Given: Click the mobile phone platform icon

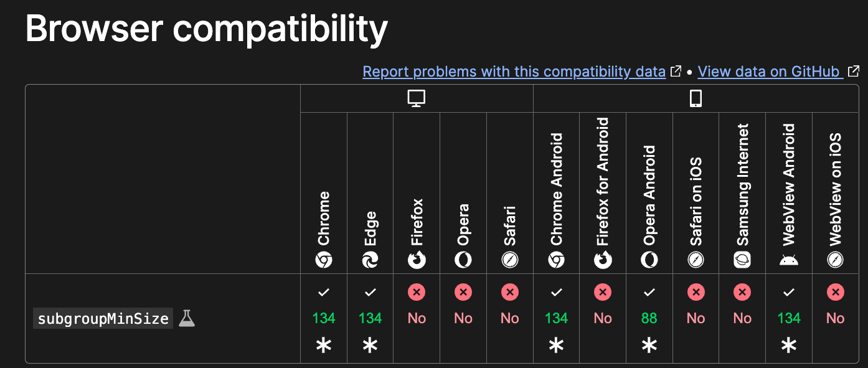Looking at the screenshot, I should coord(696,98).
